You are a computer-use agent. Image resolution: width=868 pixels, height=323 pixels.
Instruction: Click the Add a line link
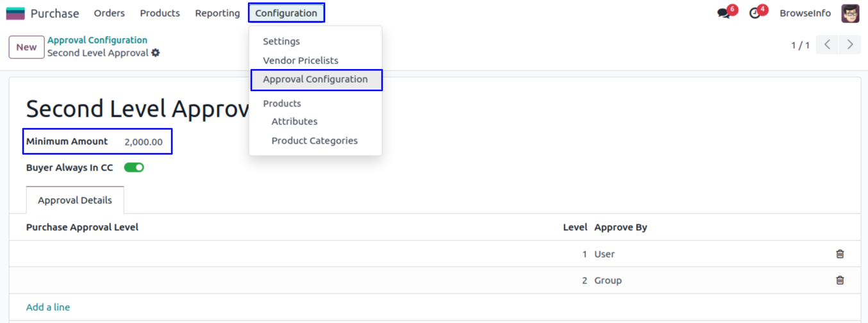(48, 307)
